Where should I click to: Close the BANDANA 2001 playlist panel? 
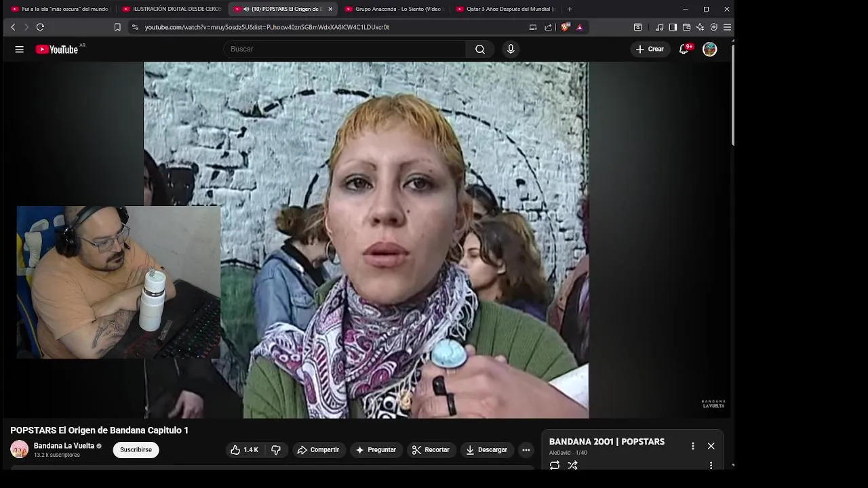click(711, 446)
